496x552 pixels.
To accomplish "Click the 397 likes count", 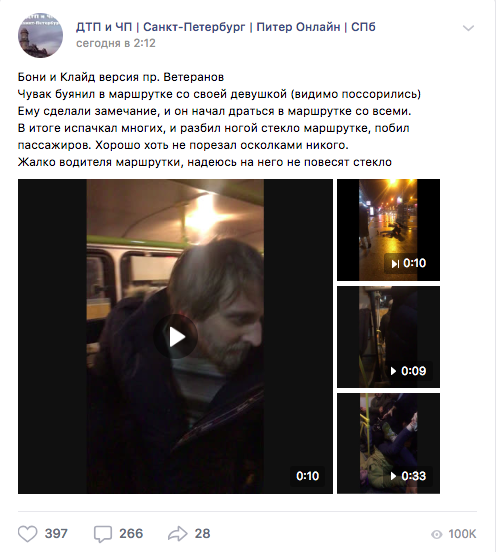I will tap(56, 534).
